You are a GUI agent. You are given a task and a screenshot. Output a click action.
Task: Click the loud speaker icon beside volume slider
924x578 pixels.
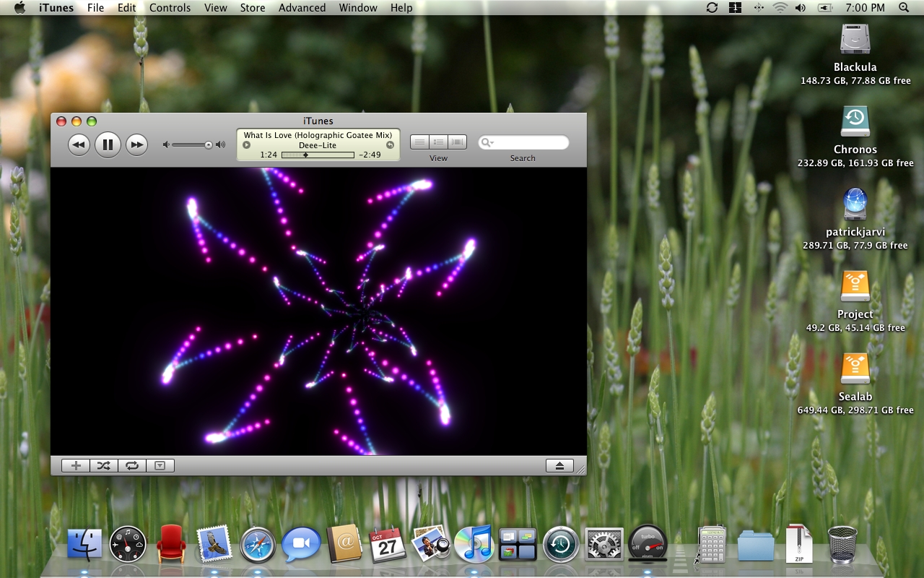(221, 144)
